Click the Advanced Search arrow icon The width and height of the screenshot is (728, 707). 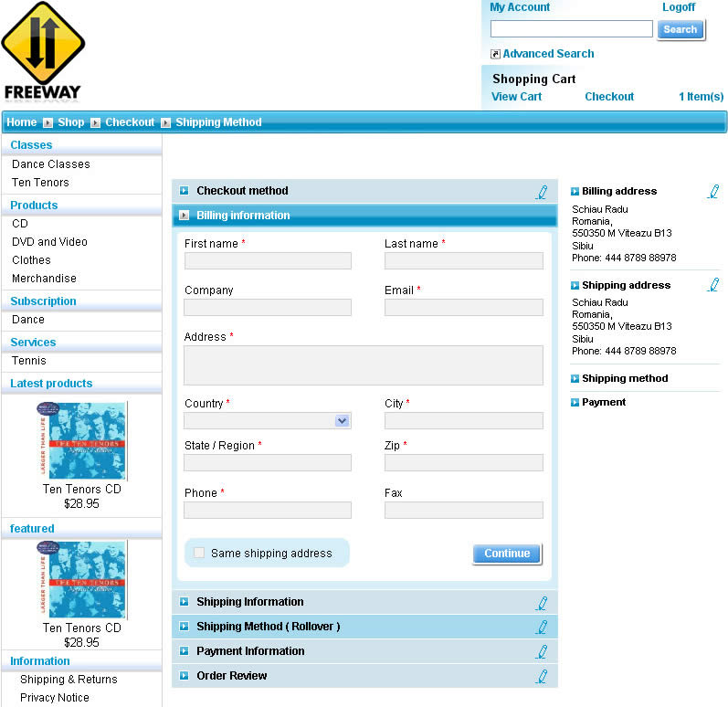click(x=495, y=55)
